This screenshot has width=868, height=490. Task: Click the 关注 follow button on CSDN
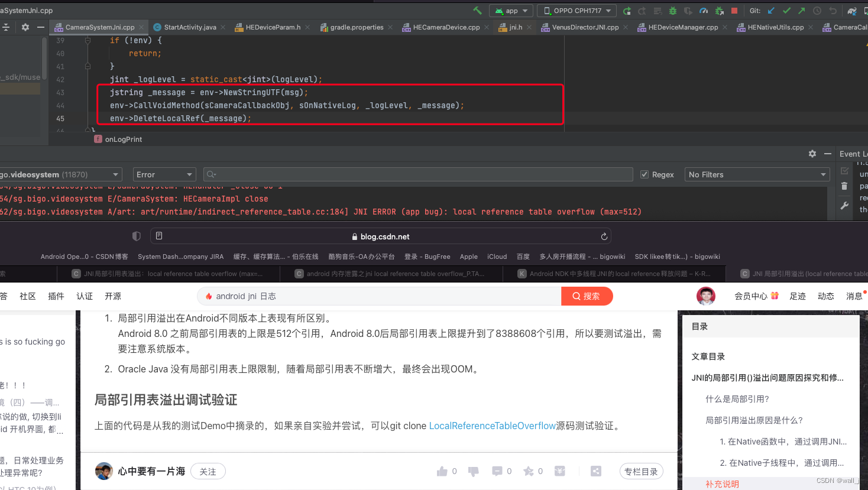208,471
